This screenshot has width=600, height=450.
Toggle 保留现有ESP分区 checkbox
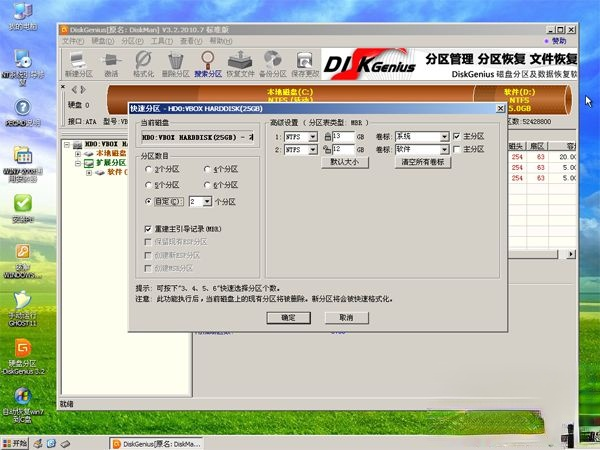coord(148,242)
